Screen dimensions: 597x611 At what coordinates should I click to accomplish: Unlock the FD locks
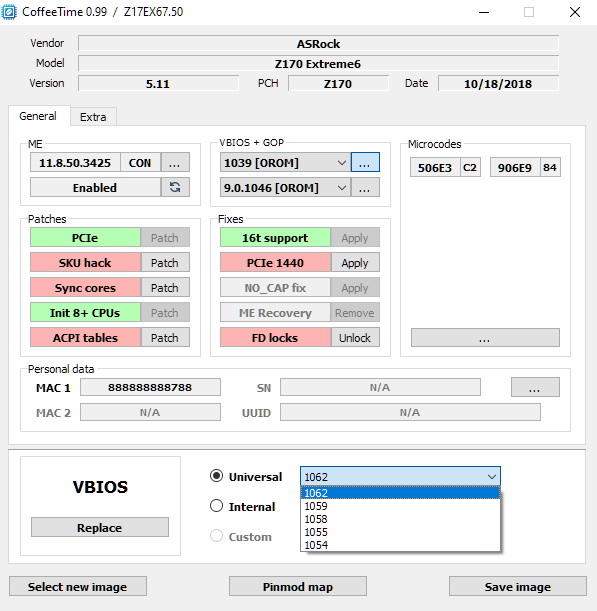[355, 337]
